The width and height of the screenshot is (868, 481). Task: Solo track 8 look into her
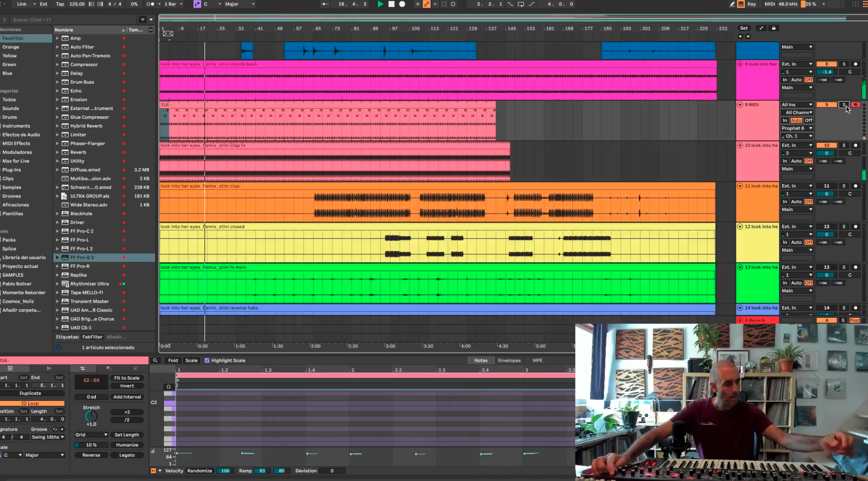[x=844, y=64]
